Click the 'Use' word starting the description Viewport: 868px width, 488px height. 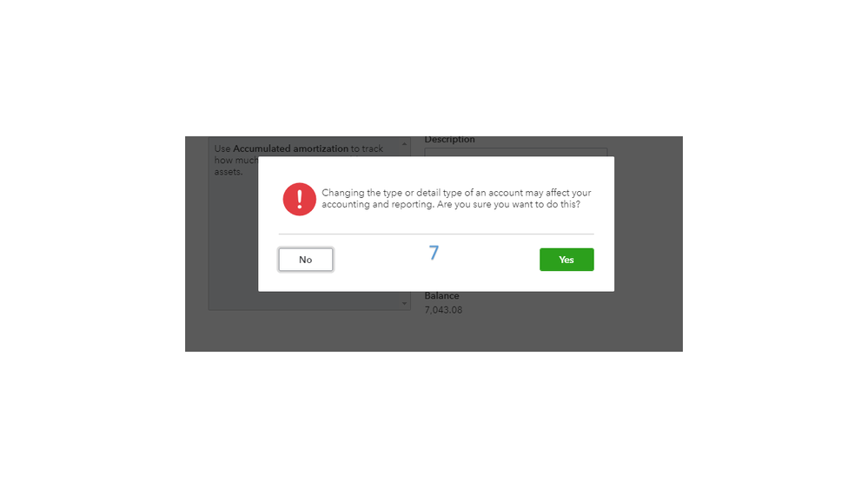pyautogui.click(x=222, y=148)
